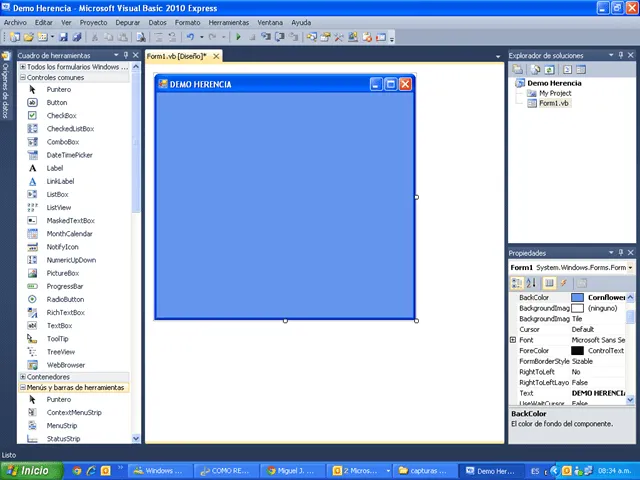Open the active documents dropdown arrow

tap(498, 56)
